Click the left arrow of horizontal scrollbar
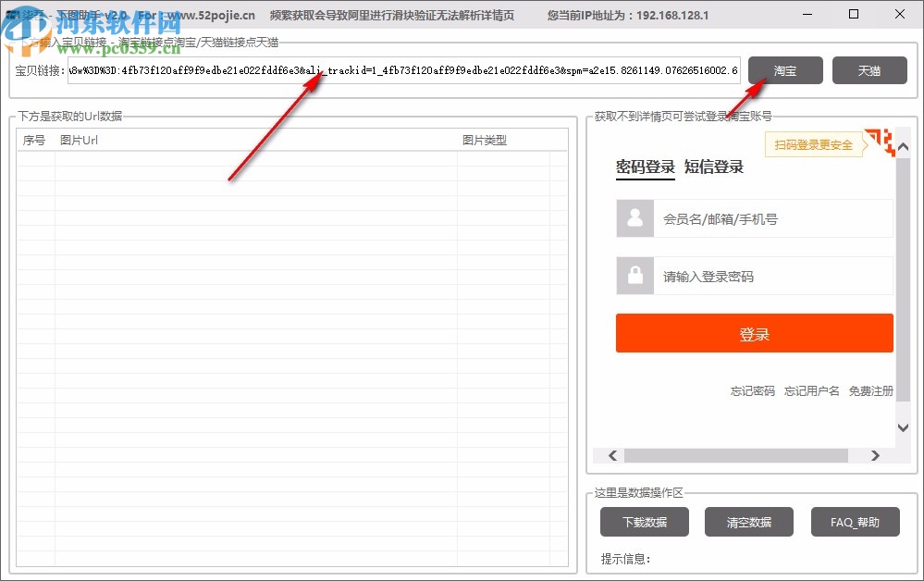The width and height of the screenshot is (924, 581). coord(611,455)
